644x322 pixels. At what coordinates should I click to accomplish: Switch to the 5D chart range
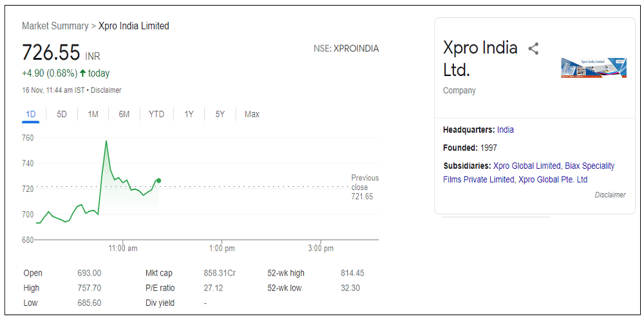(62, 114)
